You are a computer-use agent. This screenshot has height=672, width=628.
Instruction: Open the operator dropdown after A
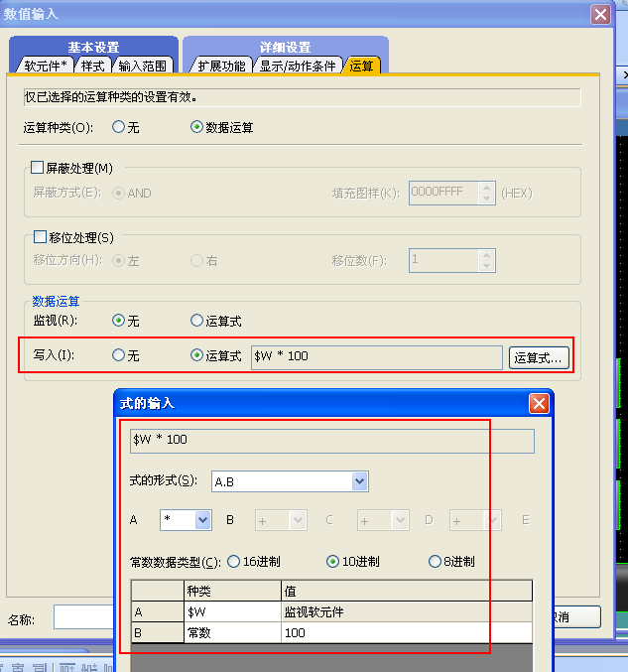[x=202, y=519]
